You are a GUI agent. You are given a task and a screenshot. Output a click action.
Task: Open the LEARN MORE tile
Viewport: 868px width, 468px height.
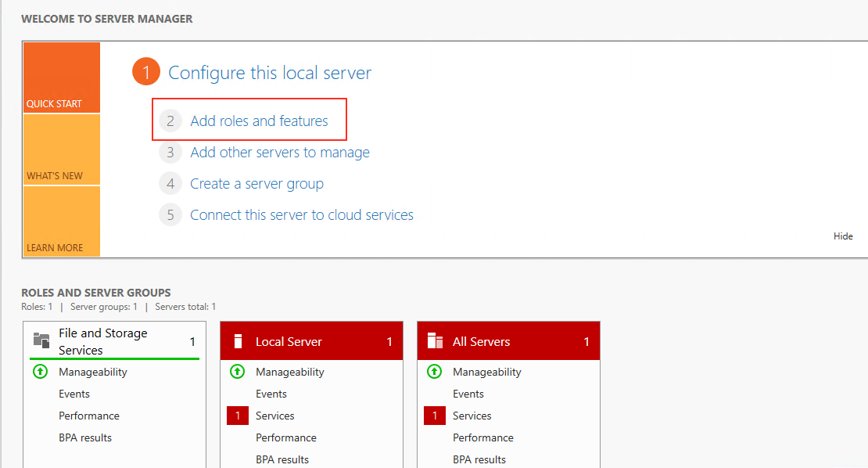[62, 221]
